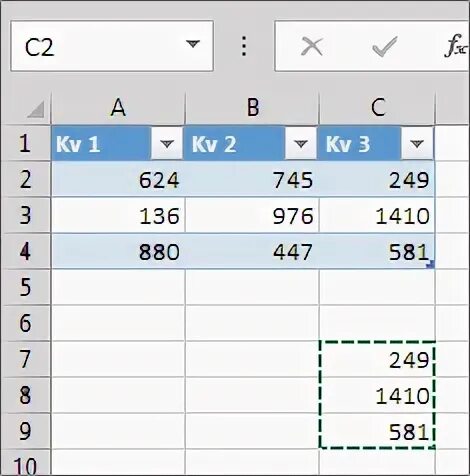Image resolution: width=470 pixels, height=476 pixels.
Task: Open the Kv 1 filter dropdown
Action: (x=167, y=144)
